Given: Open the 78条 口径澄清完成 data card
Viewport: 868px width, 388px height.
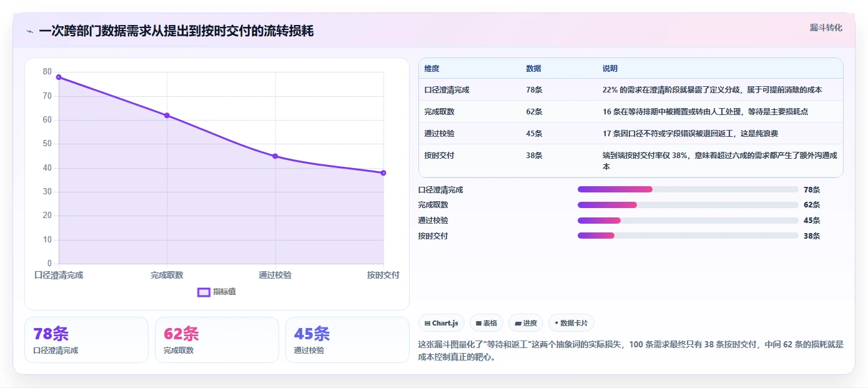Looking at the screenshot, I should pos(86,340).
